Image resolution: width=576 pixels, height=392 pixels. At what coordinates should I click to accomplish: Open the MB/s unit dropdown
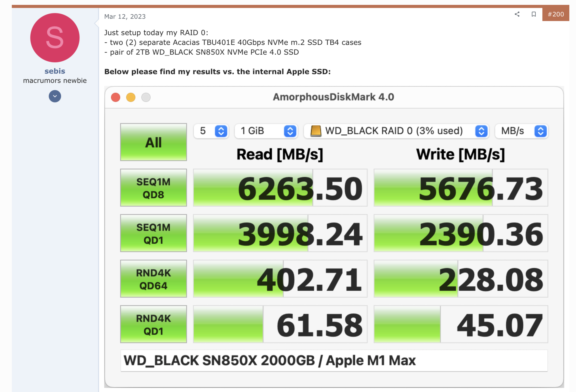521,131
